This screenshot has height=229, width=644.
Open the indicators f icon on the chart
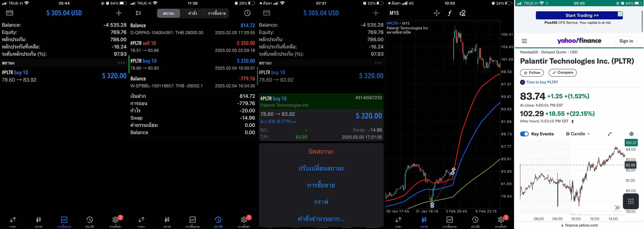pyautogui.click(x=450, y=13)
